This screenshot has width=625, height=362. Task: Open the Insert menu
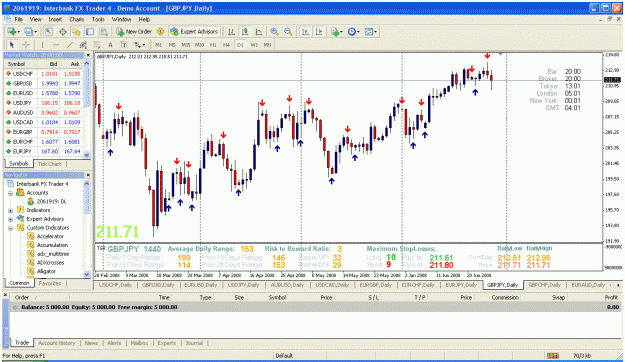point(55,19)
